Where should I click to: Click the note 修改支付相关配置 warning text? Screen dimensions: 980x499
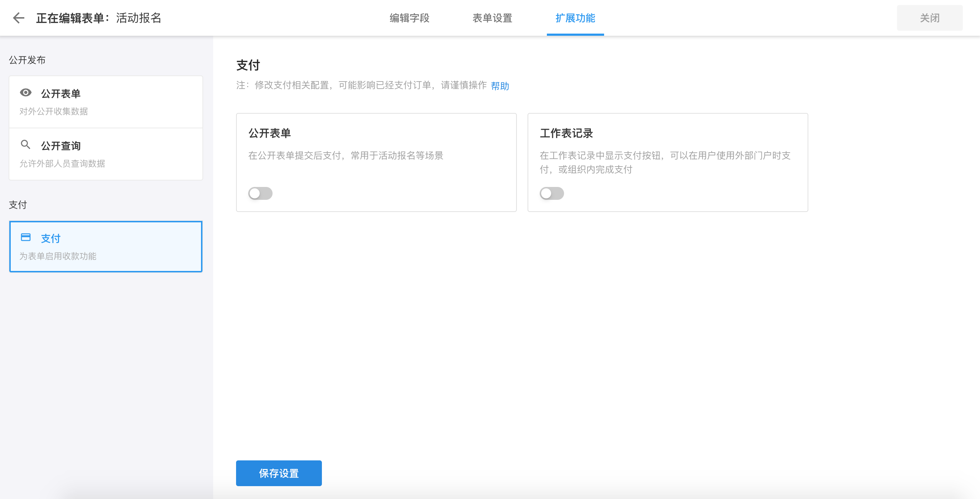coord(361,85)
